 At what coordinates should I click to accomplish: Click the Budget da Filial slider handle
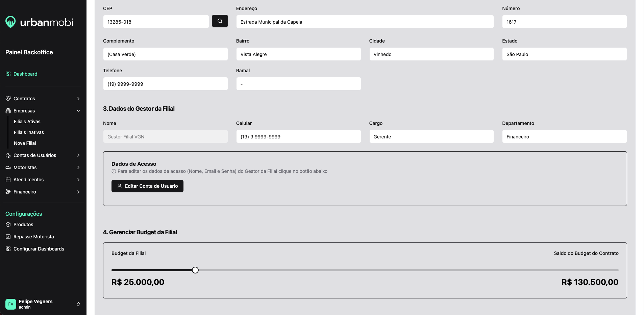(195, 270)
